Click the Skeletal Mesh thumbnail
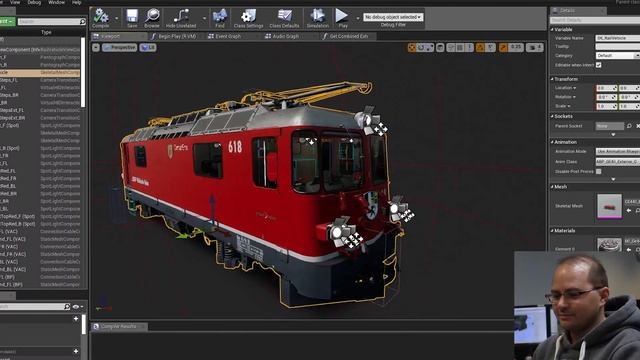Viewport: 640px width, 360px height. tap(609, 206)
